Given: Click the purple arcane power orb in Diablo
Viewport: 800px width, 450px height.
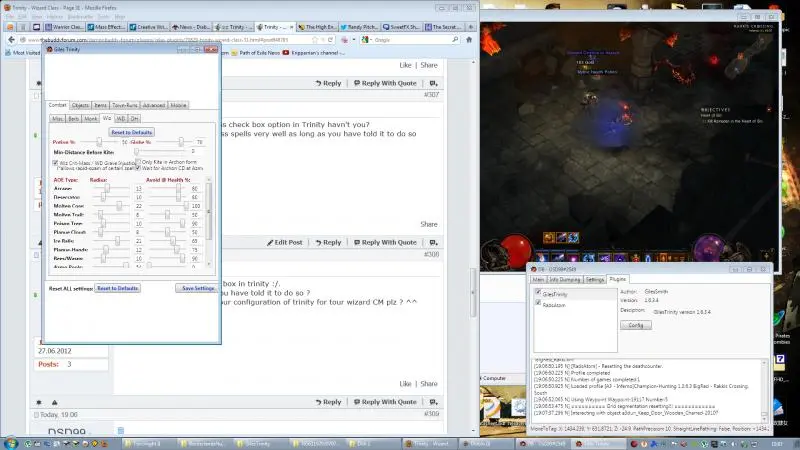Looking at the screenshot, I should coord(710,249).
